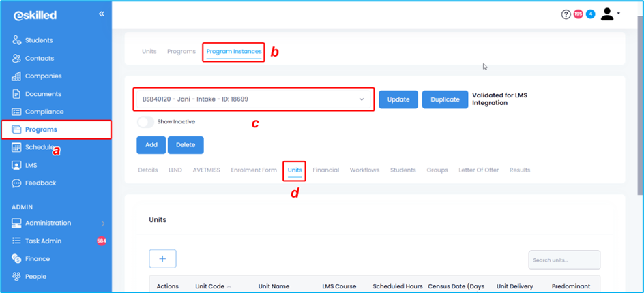This screenshot has height=293, width=644.
Task: Click the Search units input field
Action: 564,260
